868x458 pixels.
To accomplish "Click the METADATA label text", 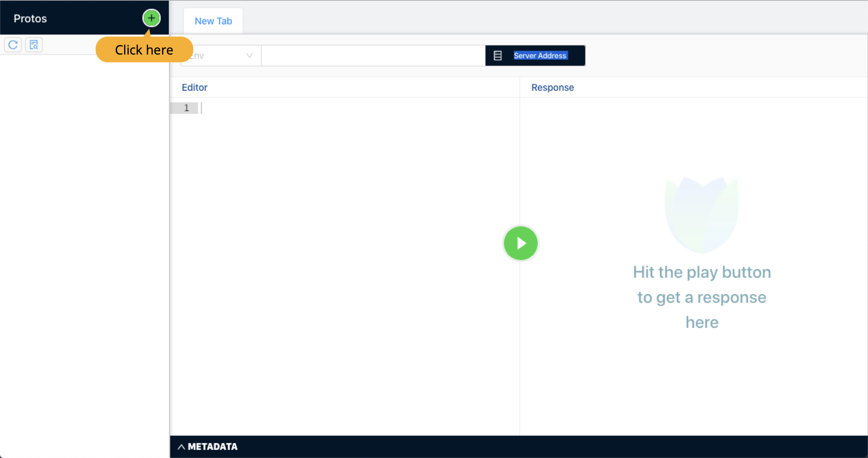I will pyautogui.click(x=213, y=447).
